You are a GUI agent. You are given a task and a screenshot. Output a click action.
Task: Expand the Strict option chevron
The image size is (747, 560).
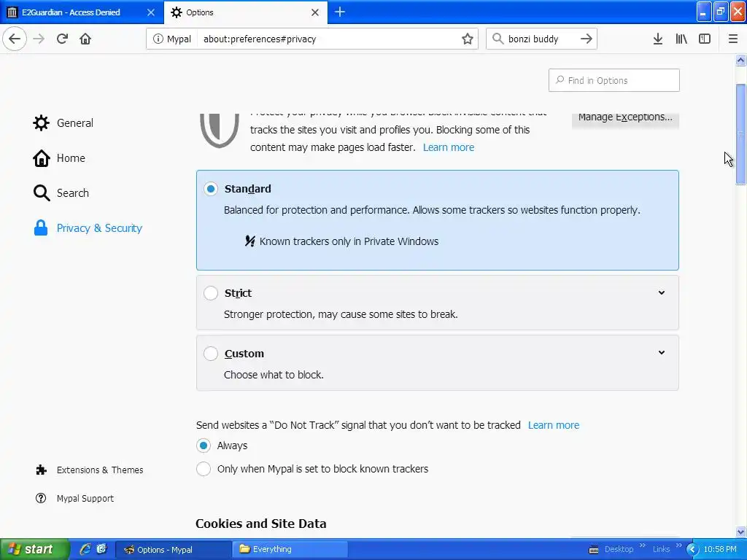tap(661, 293)
